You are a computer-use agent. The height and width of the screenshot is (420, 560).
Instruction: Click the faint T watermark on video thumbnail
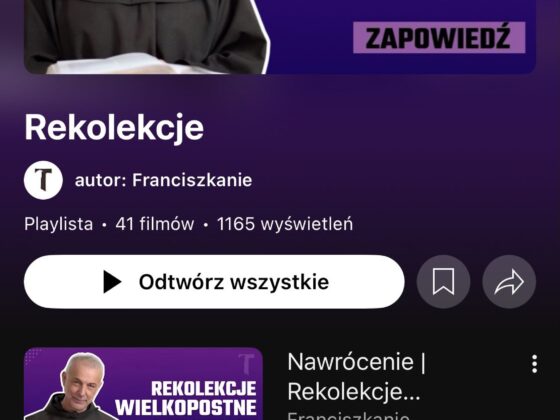click(x=247, y=363)
